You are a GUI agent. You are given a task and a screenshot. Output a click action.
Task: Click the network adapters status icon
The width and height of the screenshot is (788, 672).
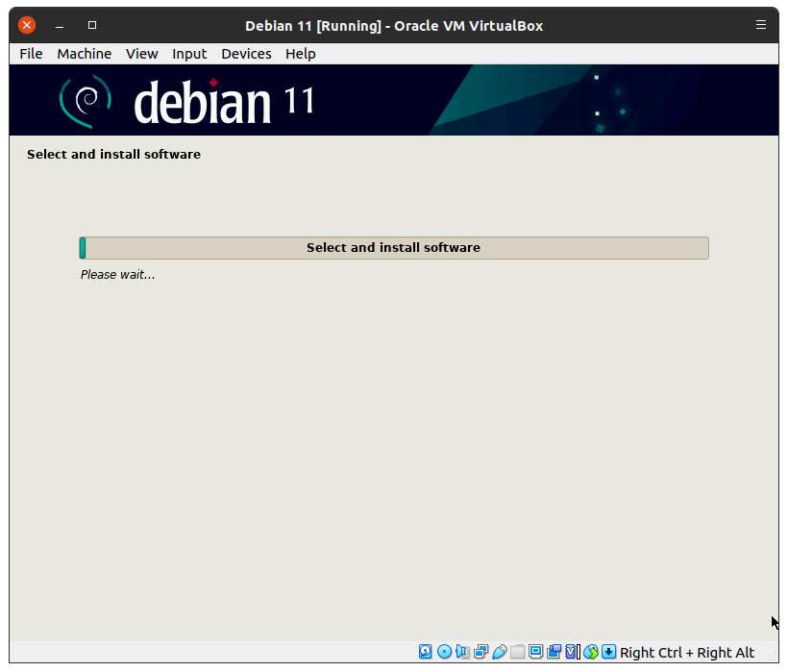tap(480, 652)
